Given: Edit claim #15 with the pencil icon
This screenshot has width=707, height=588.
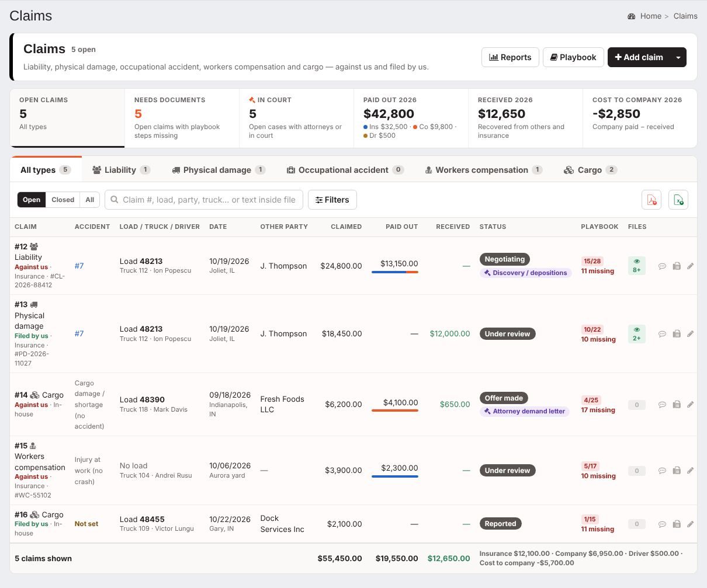Looking at the screenshot, I should click(690, 471).
